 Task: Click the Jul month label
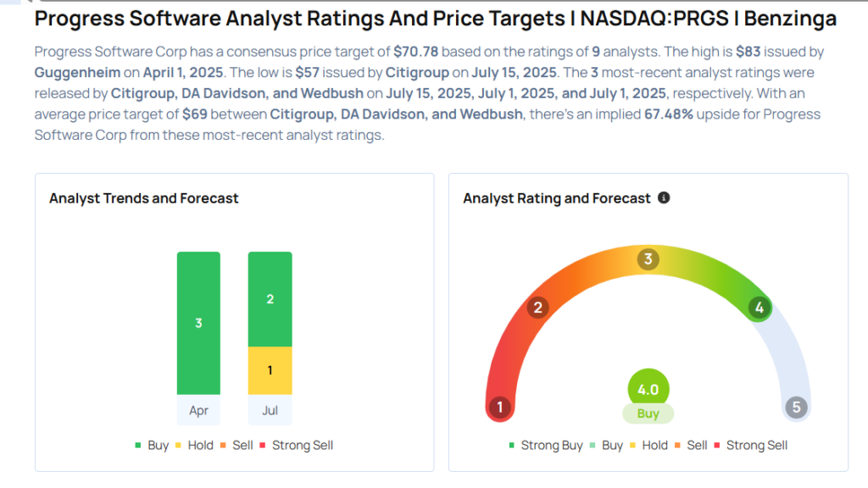pyautogui.click(x=270, y=410)
